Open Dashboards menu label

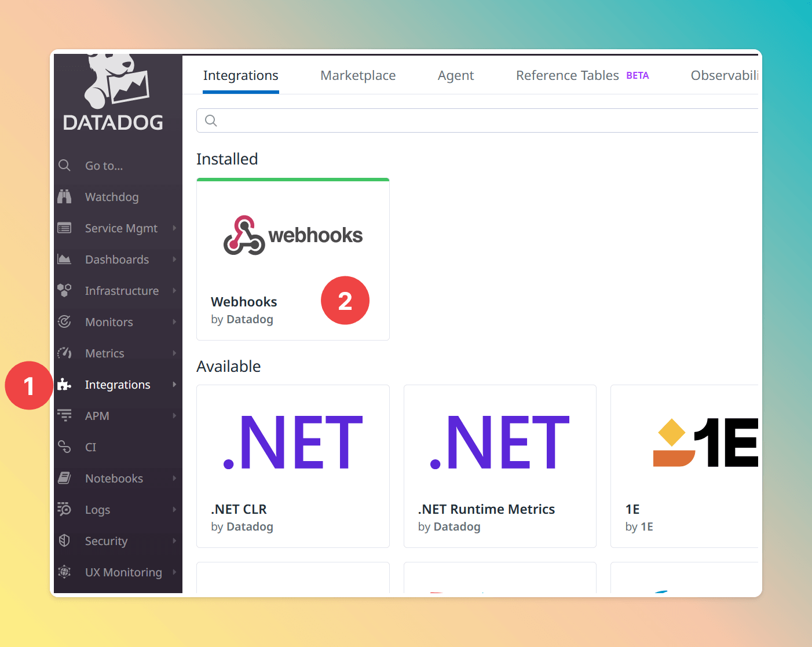(117, 259)
